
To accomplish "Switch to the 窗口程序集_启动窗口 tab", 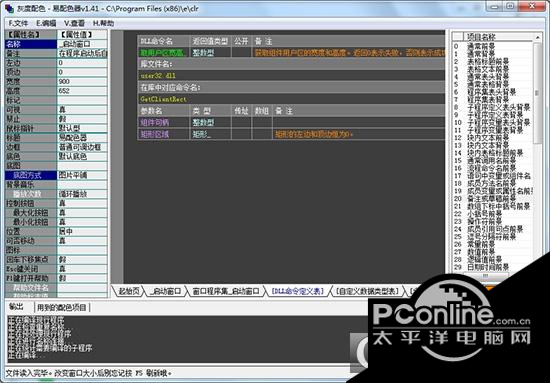I will (226, 291).
